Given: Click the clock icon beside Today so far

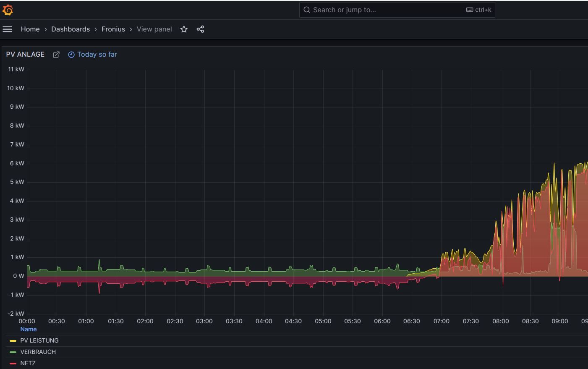Looking at the screenshot, I should (71, 55).
